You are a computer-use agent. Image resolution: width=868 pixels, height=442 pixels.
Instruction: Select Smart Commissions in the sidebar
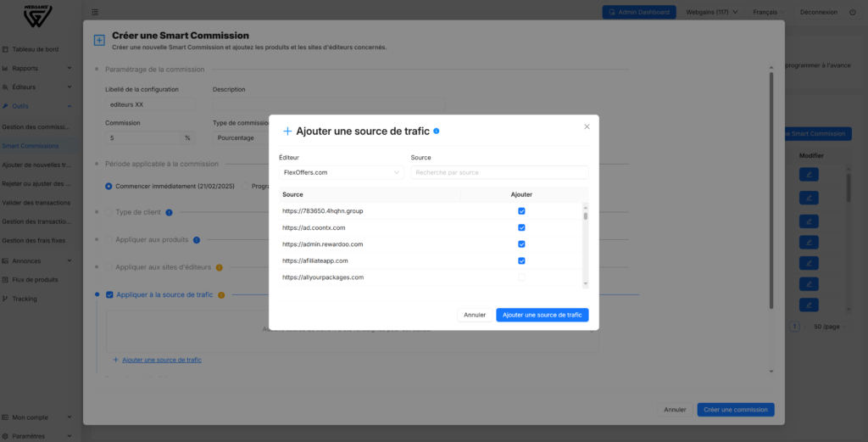31,146
